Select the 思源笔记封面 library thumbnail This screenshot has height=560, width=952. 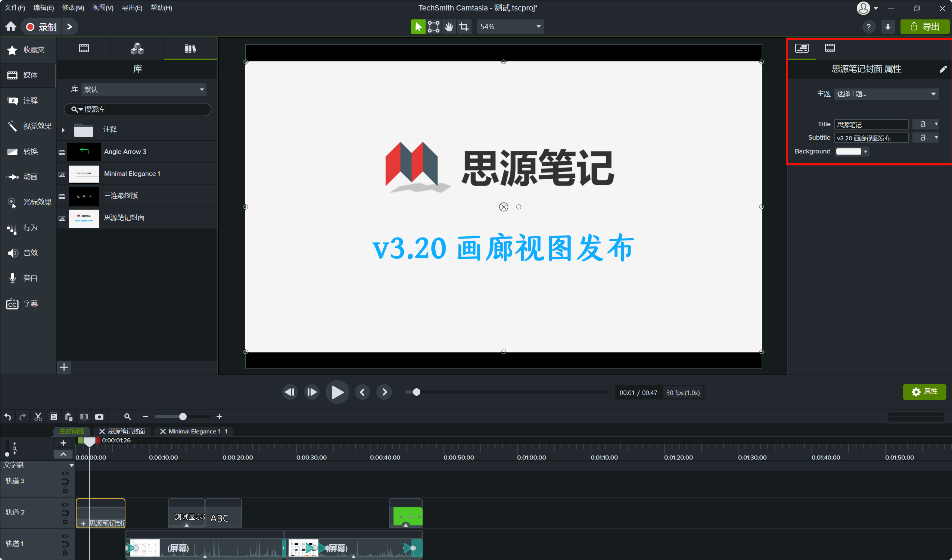click(84, 218)
